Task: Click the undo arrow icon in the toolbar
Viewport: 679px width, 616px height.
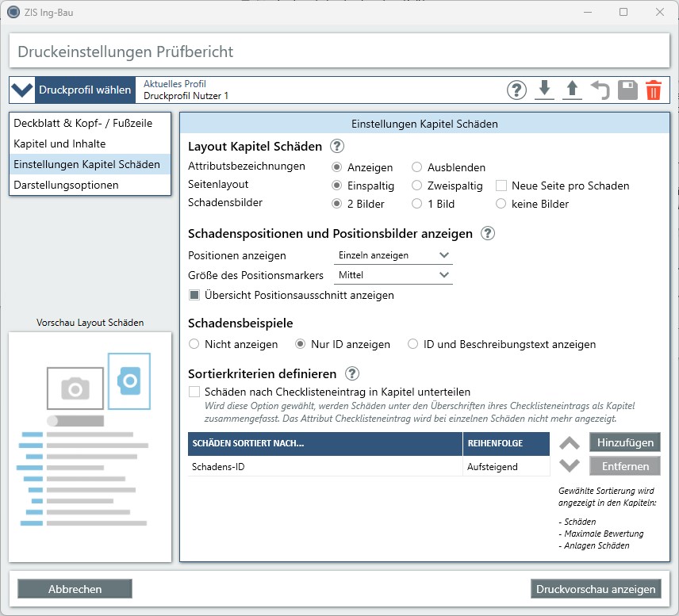Action: [600, 90]
